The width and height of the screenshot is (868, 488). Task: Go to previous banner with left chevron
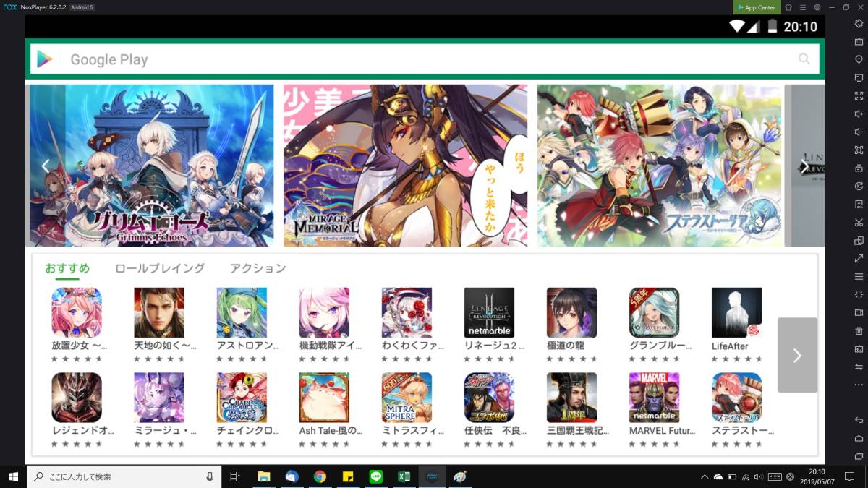click(45, 166)
